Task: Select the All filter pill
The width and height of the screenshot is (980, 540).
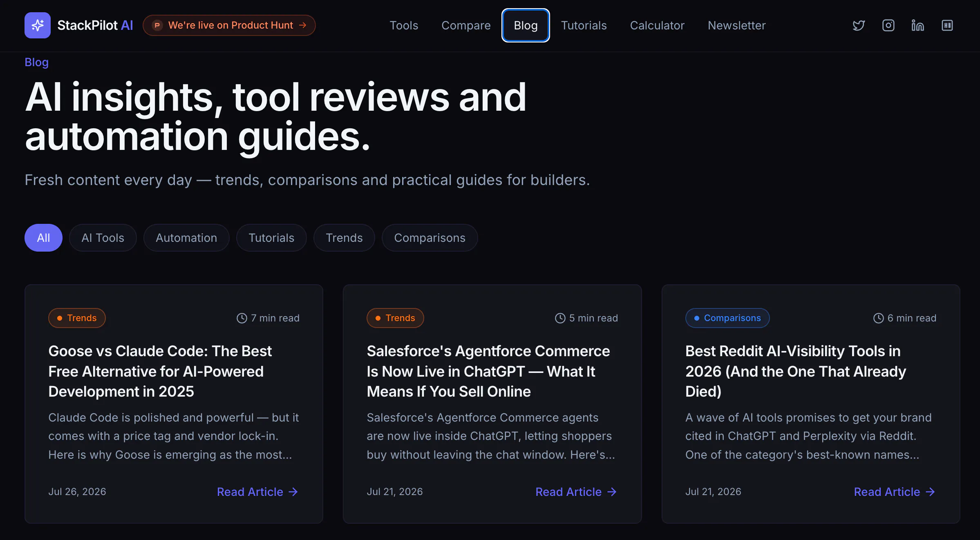Action: [43, 238]
